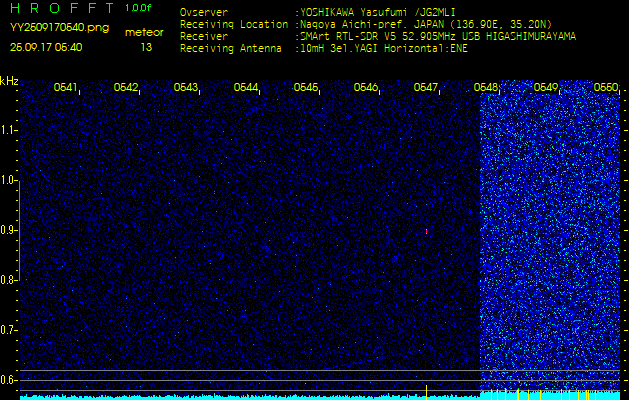Image resolution: width=629 pixels, height=400 pixels.
Task: Click the version label 1.0.0f
Action: (138, 8)
